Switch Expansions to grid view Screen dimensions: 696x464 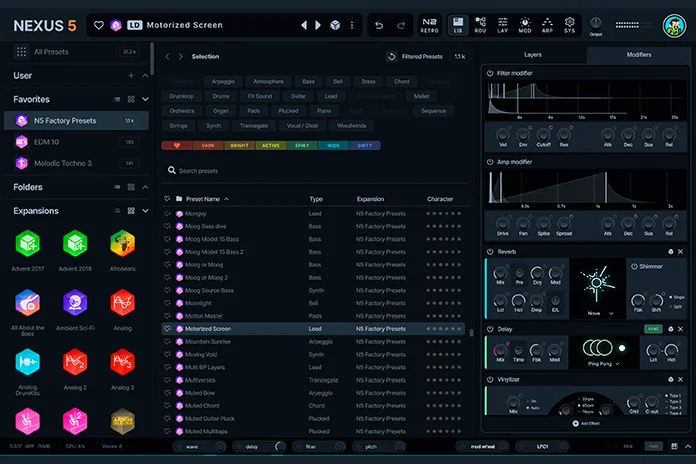131,211
